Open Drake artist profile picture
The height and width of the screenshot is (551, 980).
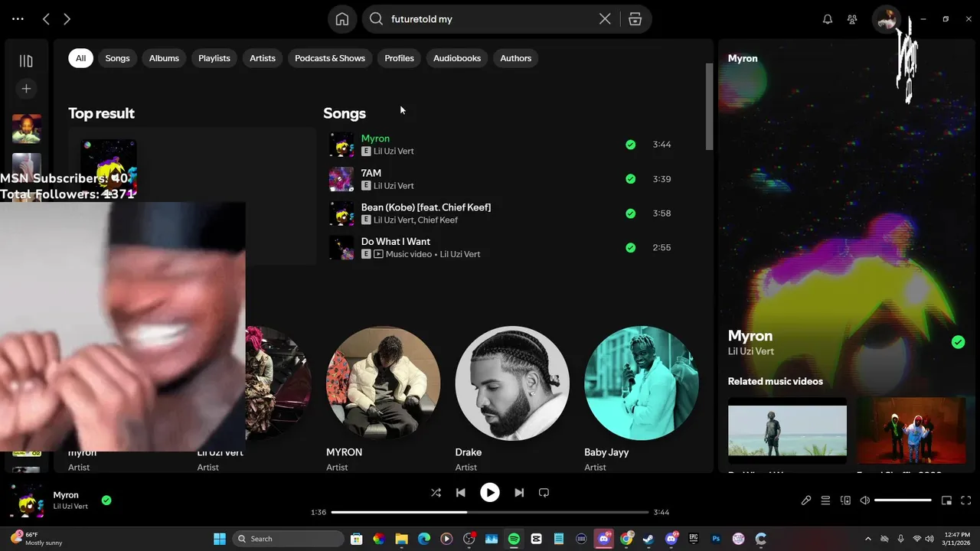click(x=512, y=383)
